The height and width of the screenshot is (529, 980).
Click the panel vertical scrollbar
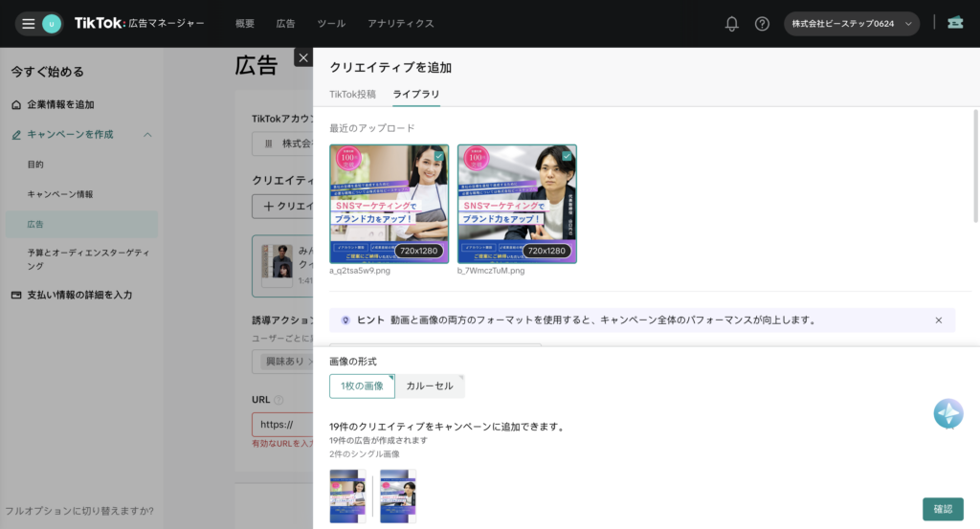(975, 166)
